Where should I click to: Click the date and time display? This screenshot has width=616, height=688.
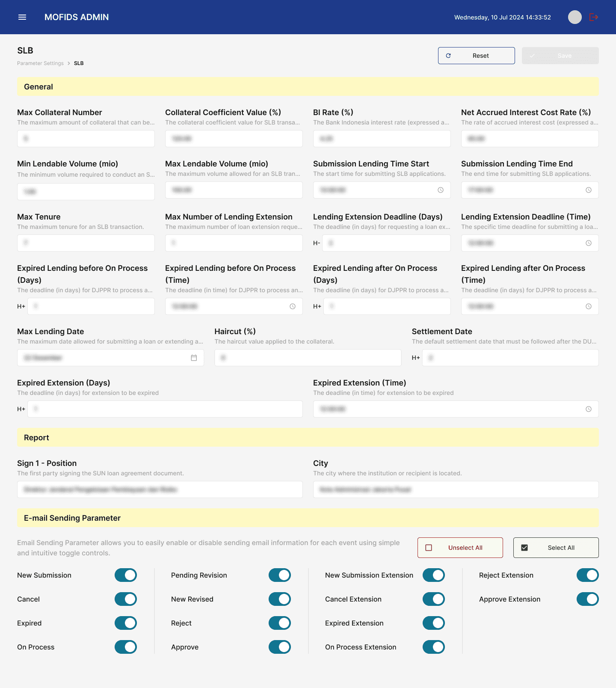pyautogui.click(x=503, y=17)
